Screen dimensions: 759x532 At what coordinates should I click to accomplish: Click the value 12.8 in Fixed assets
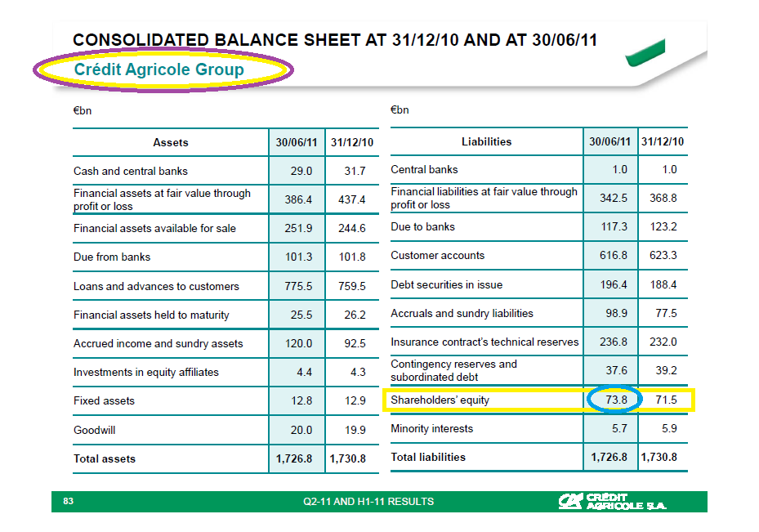(x=301, y=400)
